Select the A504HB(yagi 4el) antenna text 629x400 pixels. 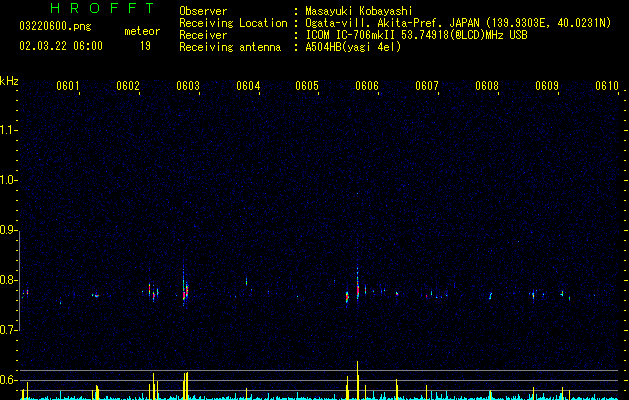tap(353, 47)
